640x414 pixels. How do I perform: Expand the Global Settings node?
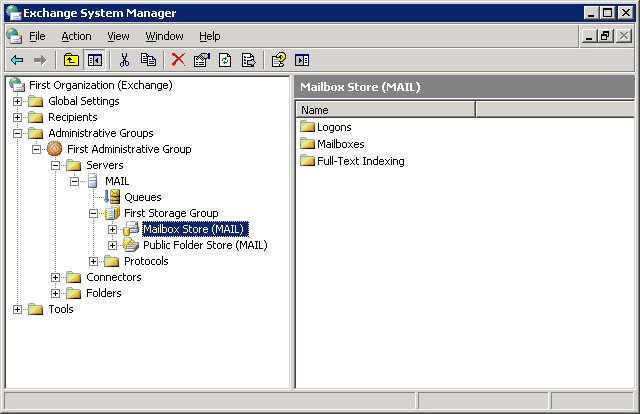pos(17,101)
